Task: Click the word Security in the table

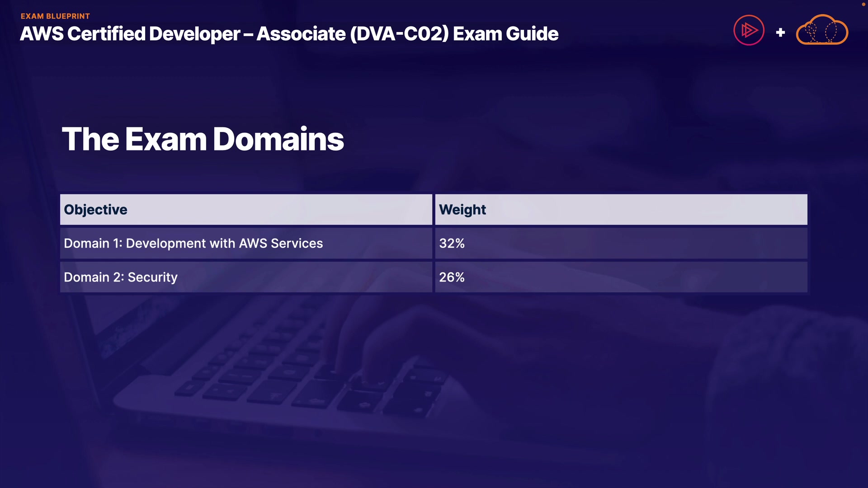Action: [152, 277]
